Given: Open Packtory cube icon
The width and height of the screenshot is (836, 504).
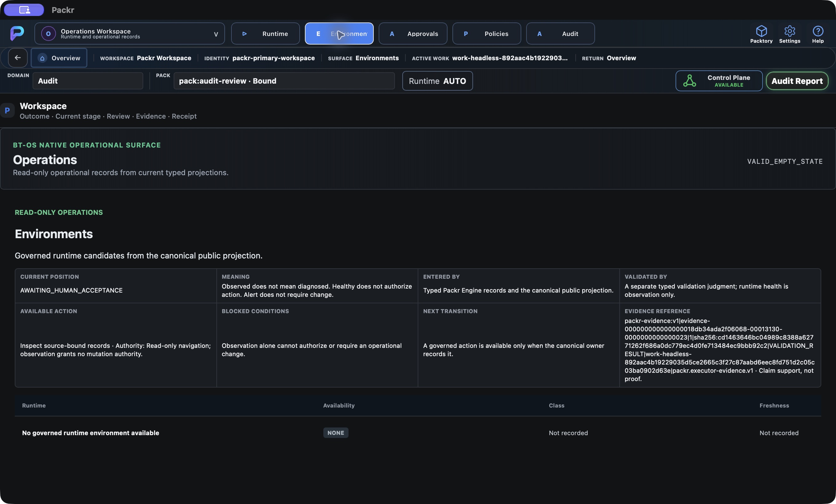Looking at the screenshot, I should coord(761,31).
